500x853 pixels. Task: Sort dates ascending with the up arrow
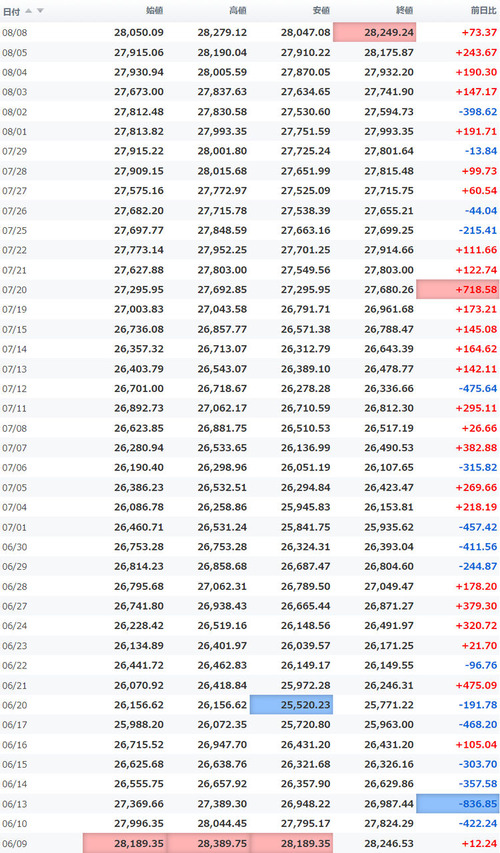pyautogui.click(x=28, y=11)
